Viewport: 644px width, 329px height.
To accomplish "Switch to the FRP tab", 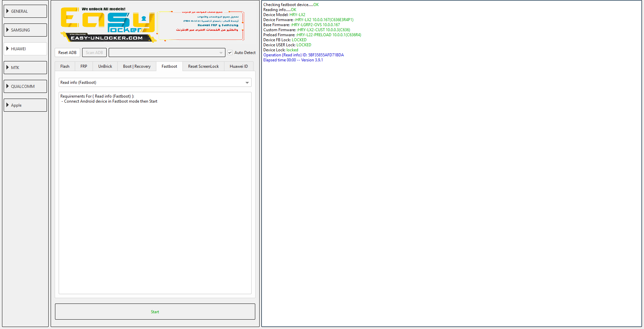I will coord(84,66).
